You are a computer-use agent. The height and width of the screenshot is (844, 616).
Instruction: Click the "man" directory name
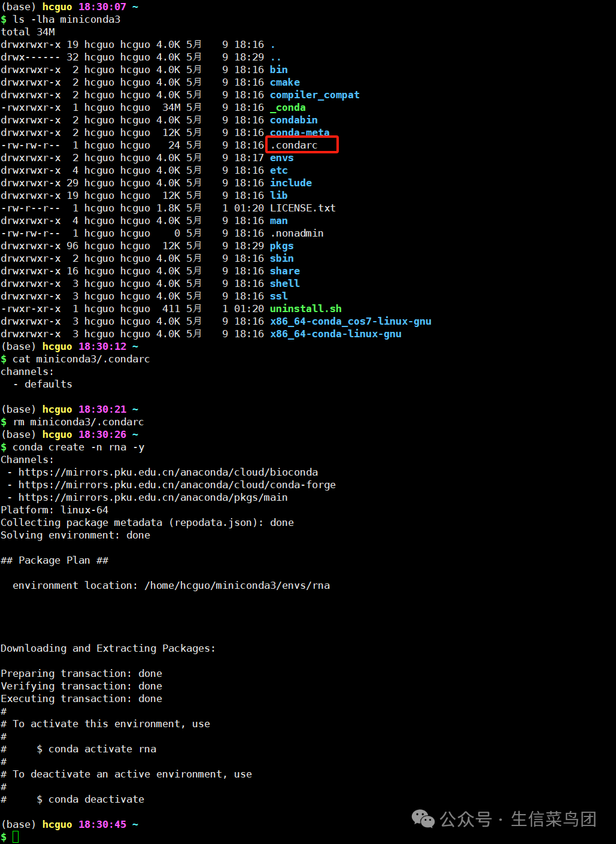point(279,220)
